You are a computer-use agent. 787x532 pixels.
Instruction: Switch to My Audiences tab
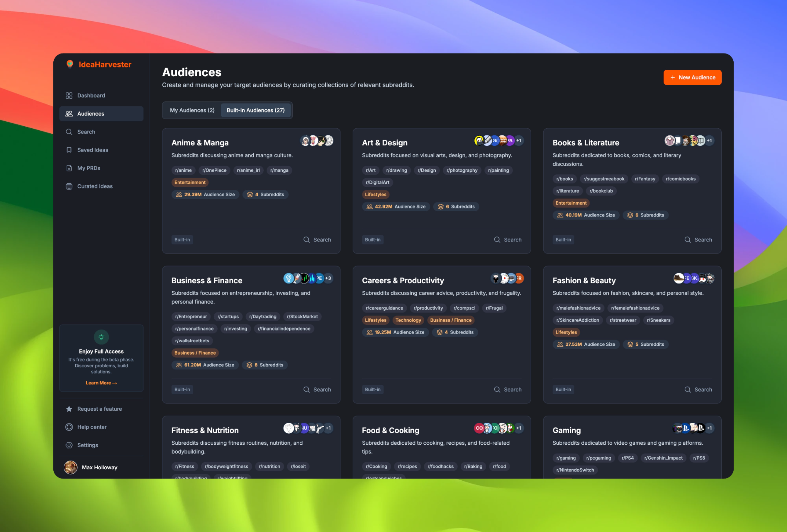pyautogui.click(x=192, y=110)
